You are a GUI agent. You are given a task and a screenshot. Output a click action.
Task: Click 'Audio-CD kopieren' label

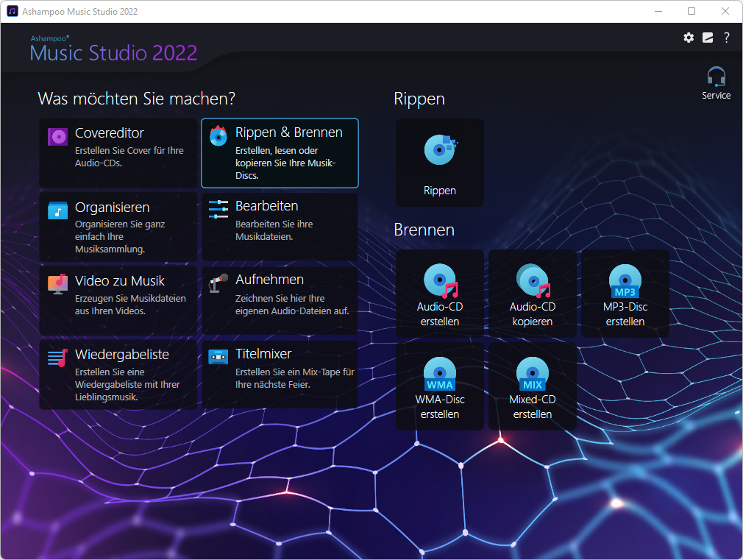(533, 314)
